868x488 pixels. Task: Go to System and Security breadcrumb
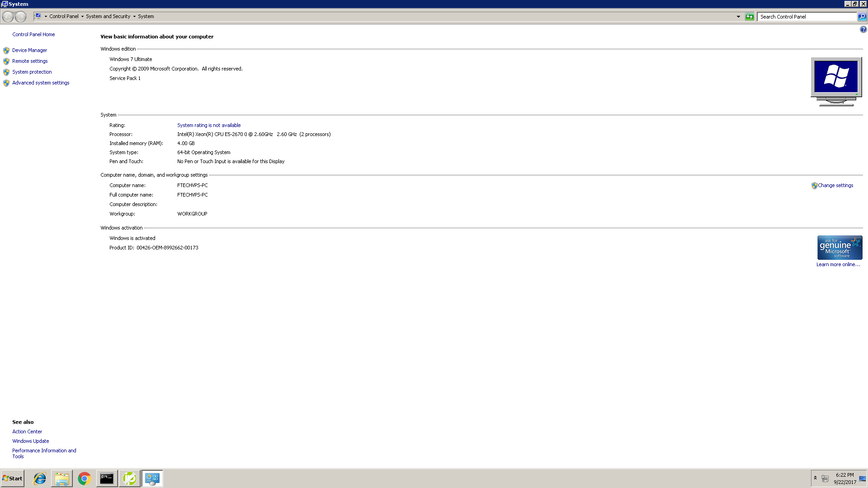108,16
